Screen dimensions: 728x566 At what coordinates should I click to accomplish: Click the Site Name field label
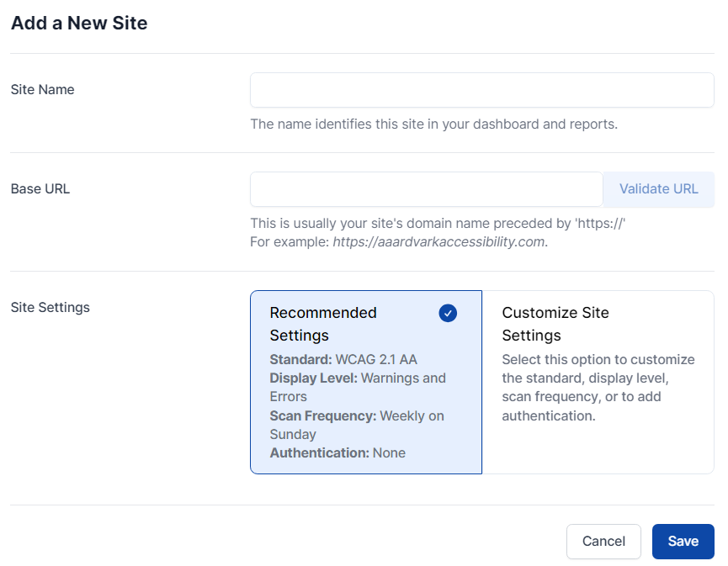(42, 90)
